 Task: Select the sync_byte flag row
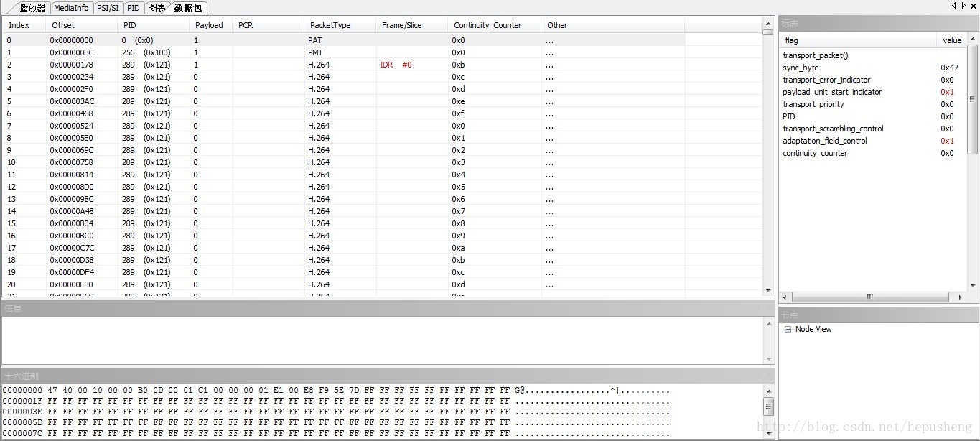tap(872, 68)
